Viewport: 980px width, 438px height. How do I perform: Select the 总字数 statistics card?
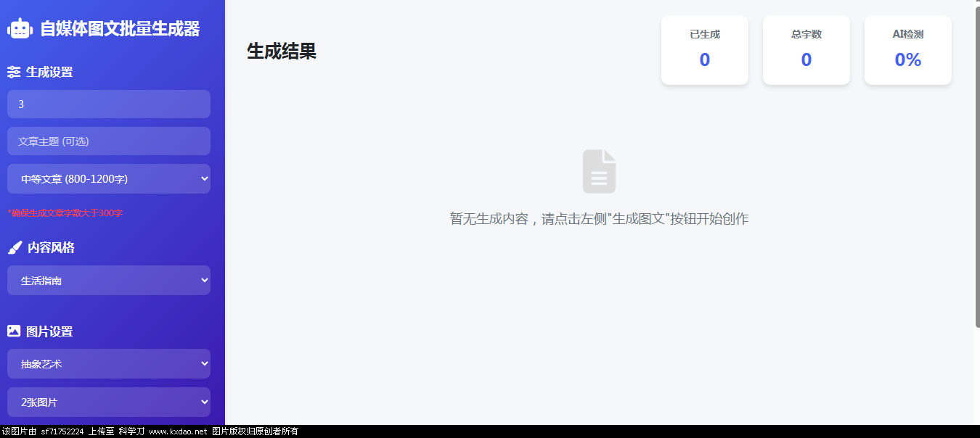806,50
